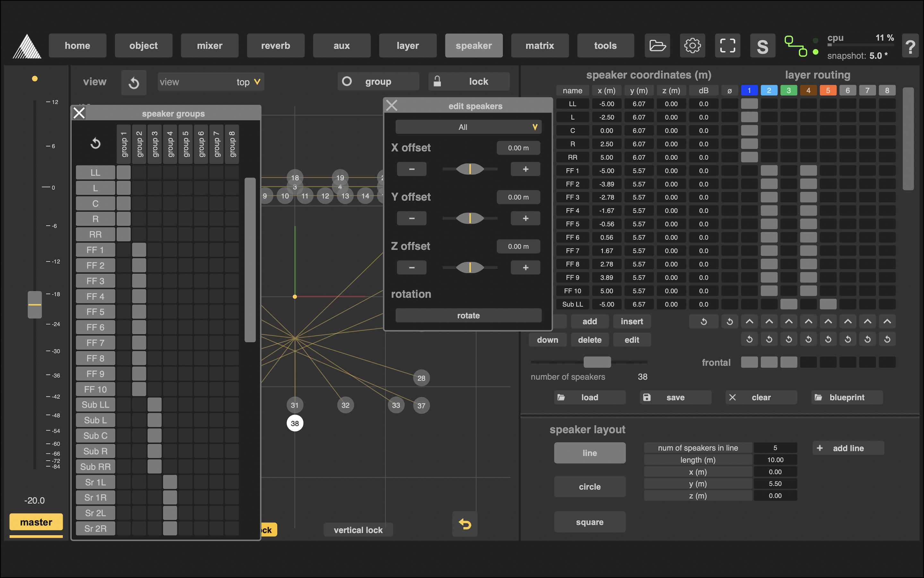Click the yellow master button
Screen dimensions: 924x578
[36, 522]
